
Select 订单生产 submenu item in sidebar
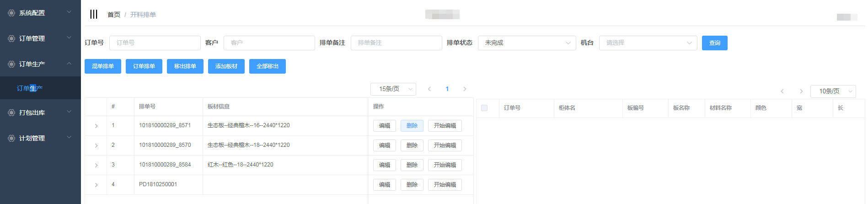(30, 88)
